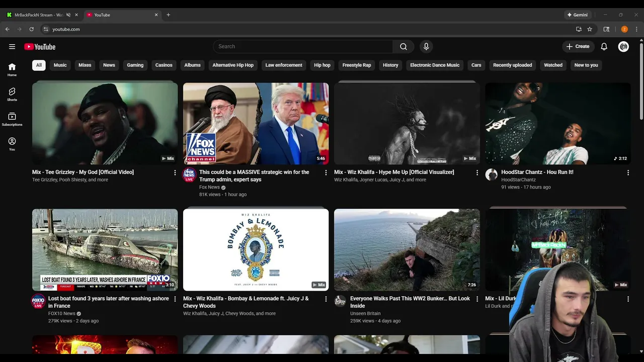Select the Recently uploaded chip

point(513,65)
